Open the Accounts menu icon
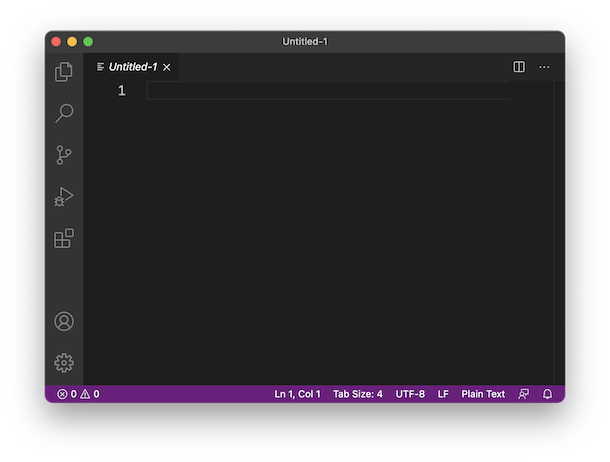This screenshot has width=610, height=462. [x=64, y=321]
